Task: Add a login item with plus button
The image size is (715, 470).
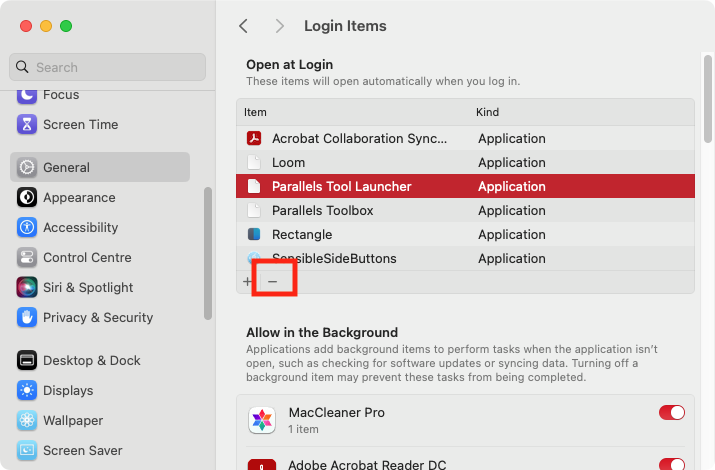Action: pos(247,281)
